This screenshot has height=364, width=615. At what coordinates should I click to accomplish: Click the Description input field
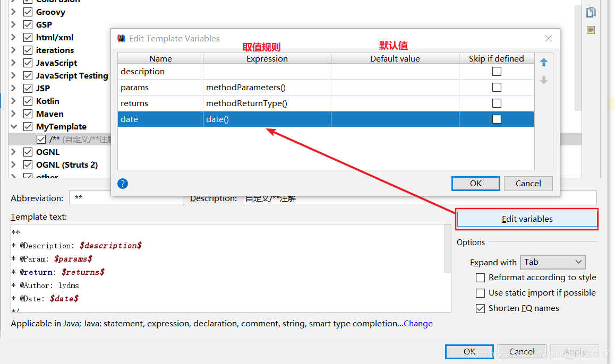coord(420,198)
